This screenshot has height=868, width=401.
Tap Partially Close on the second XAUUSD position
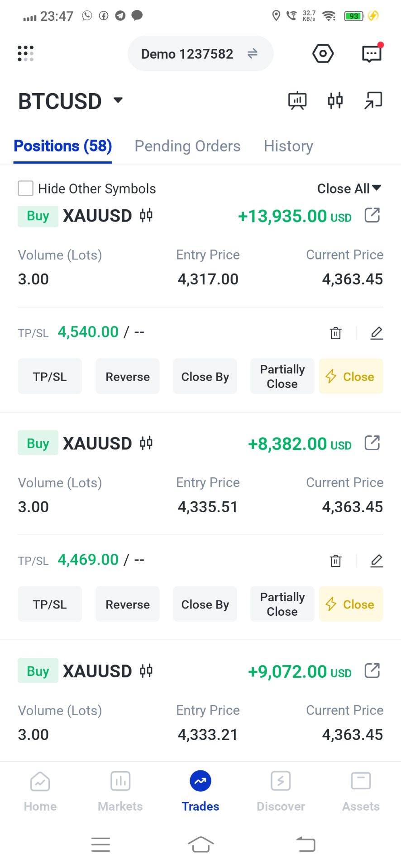point(282,604)
